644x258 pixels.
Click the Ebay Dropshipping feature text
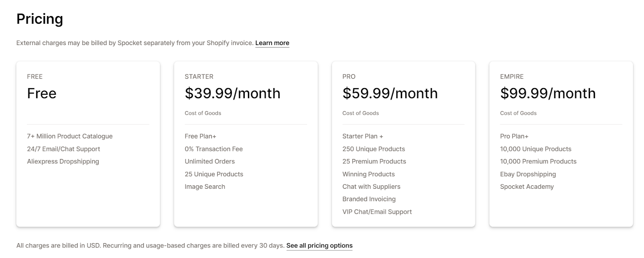click(x=528, y=174)
